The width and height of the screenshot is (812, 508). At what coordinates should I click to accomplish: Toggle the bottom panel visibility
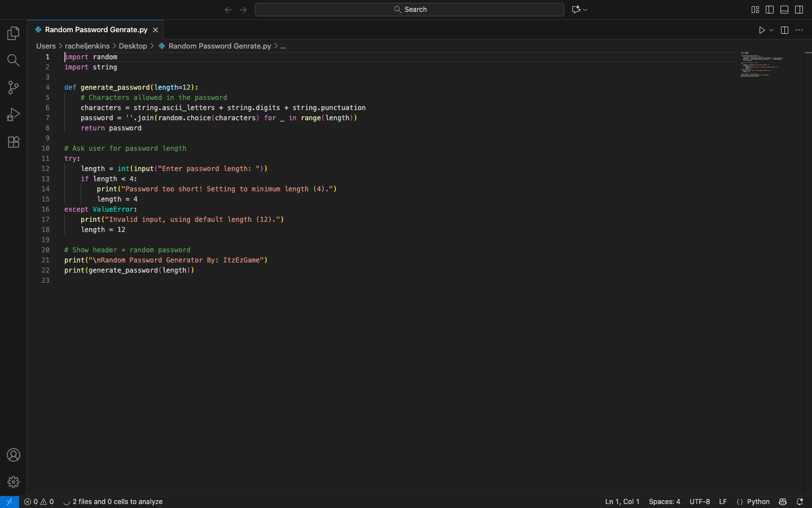point(784,10)
